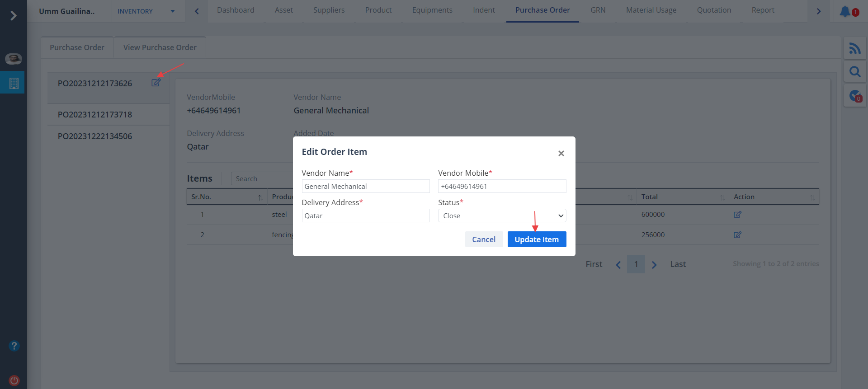
Task: Select purchase order PO20231222134506
Action: pyautogui.click(x=95, y=136)
